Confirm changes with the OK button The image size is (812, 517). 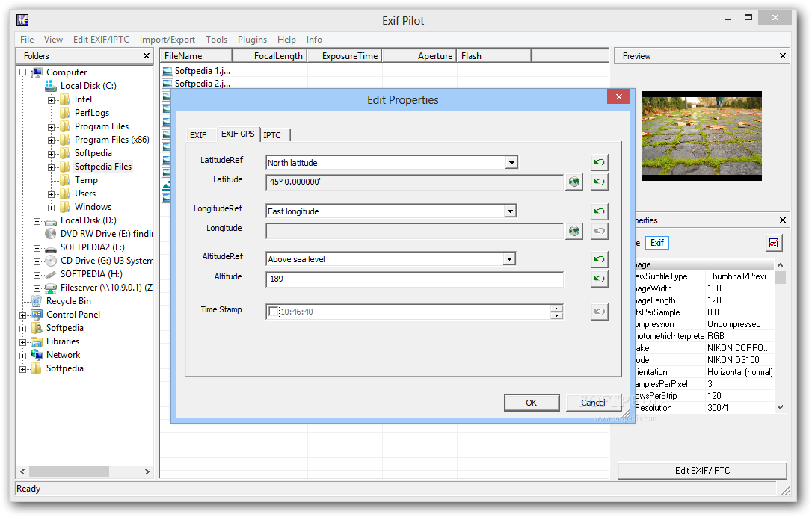532,403
